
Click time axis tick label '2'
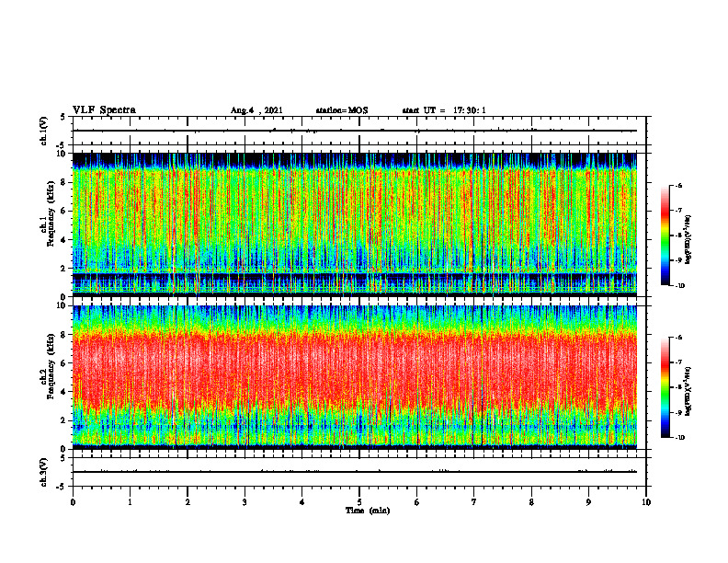[188, 502]
